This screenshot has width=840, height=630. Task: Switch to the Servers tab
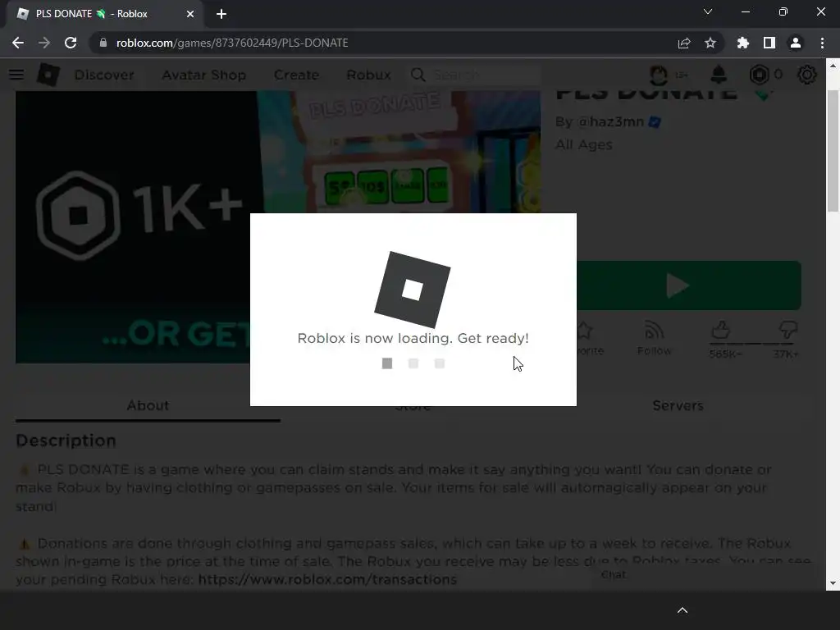point(678,405)
